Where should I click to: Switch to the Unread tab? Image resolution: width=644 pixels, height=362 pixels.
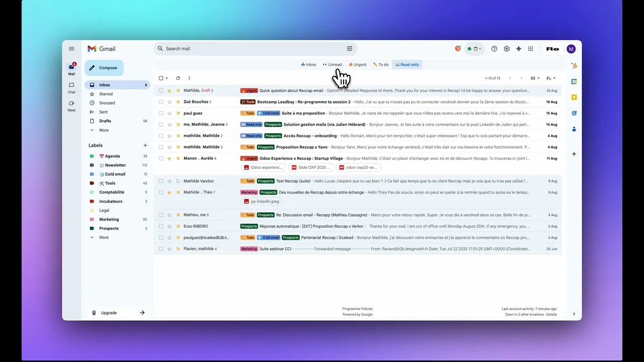click(332, 64)
